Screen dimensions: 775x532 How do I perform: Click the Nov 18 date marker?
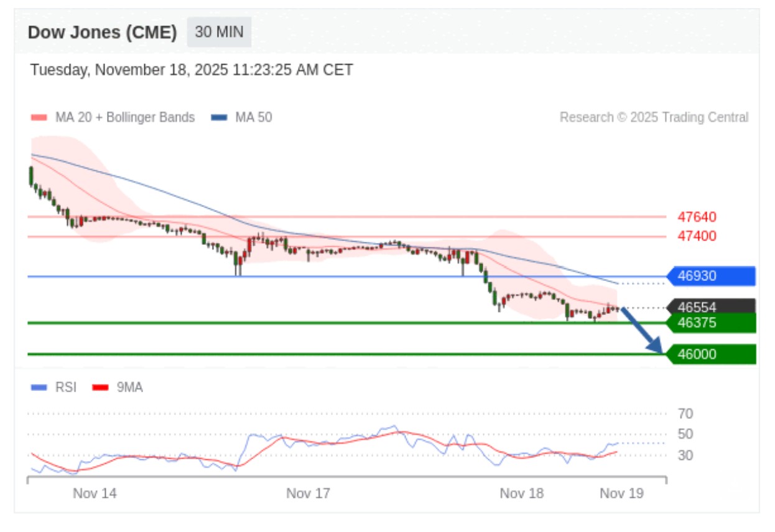[521, 493]
